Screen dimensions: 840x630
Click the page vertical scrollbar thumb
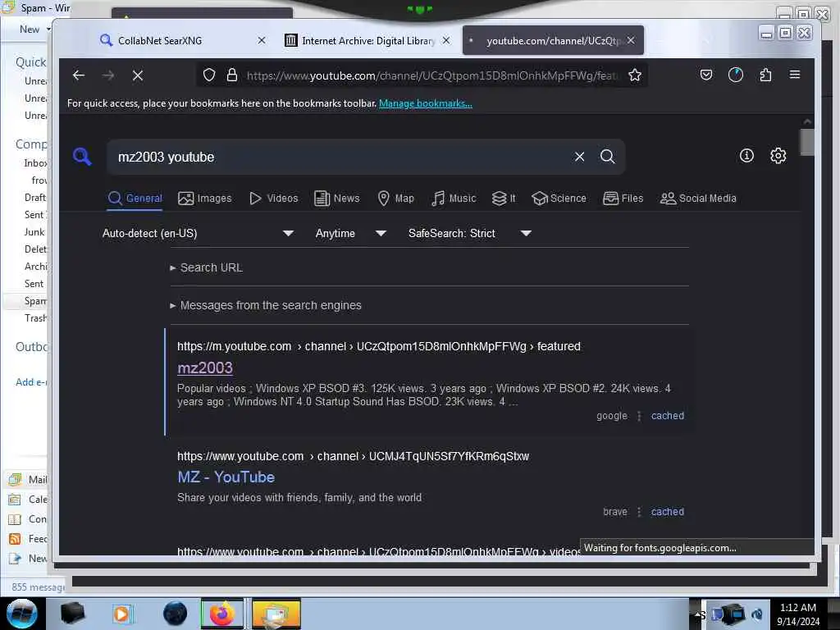point(807,142)
